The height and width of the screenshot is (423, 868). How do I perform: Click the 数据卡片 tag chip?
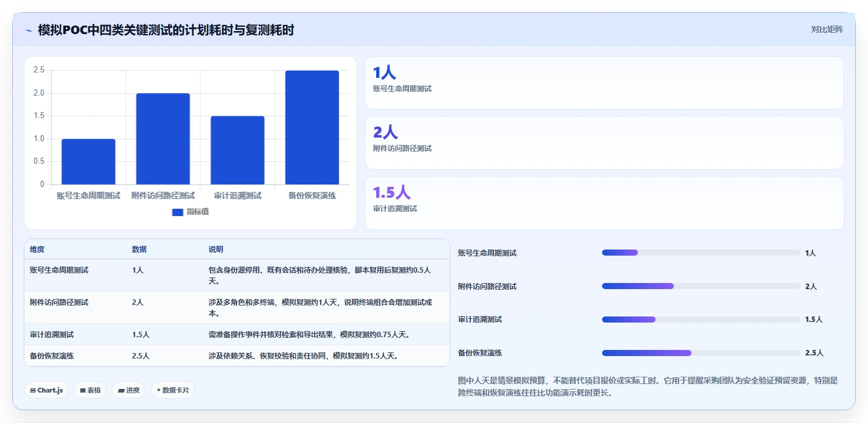(173, 390)
